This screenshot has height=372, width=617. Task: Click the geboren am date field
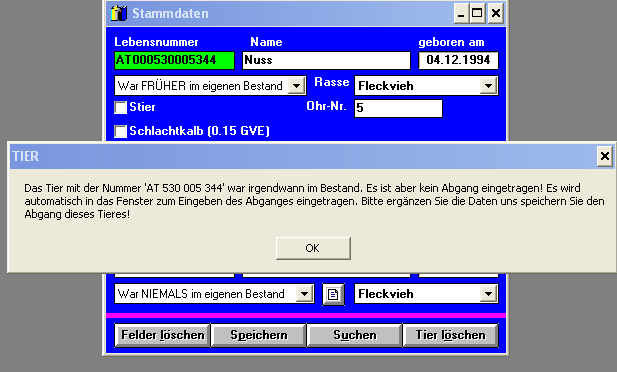(458, 60)
